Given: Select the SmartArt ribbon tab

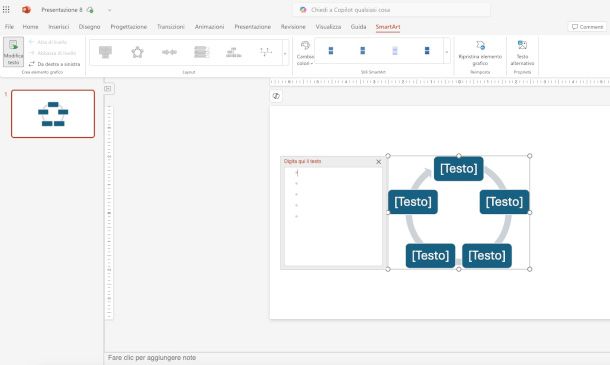Looking at the screenshot, I should 388,27.
